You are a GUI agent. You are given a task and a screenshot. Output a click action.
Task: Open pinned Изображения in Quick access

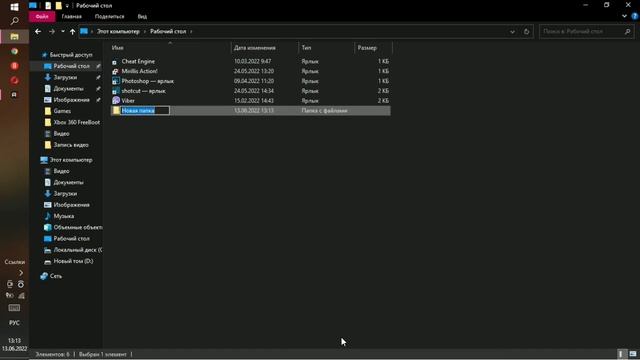pyautogui.click(x=71, y=100)
